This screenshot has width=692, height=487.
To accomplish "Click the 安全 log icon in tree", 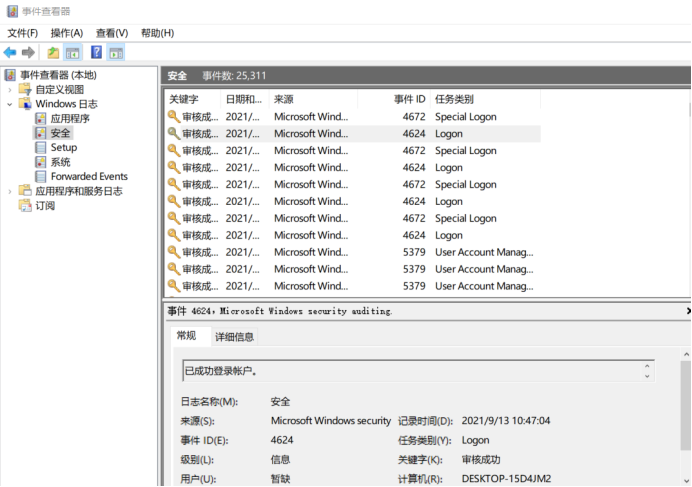I will click(41, 133).
